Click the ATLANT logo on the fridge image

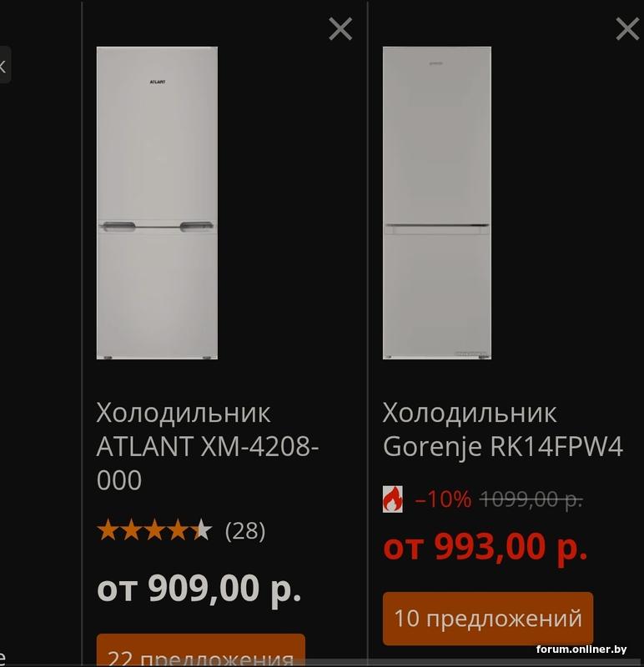pyautogui.click(x=158, y=82)
